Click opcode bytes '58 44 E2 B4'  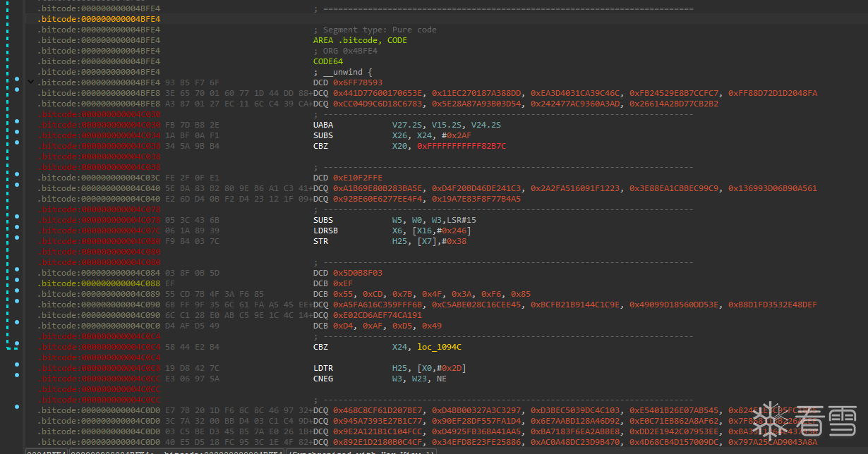click(x=191, y=347)
